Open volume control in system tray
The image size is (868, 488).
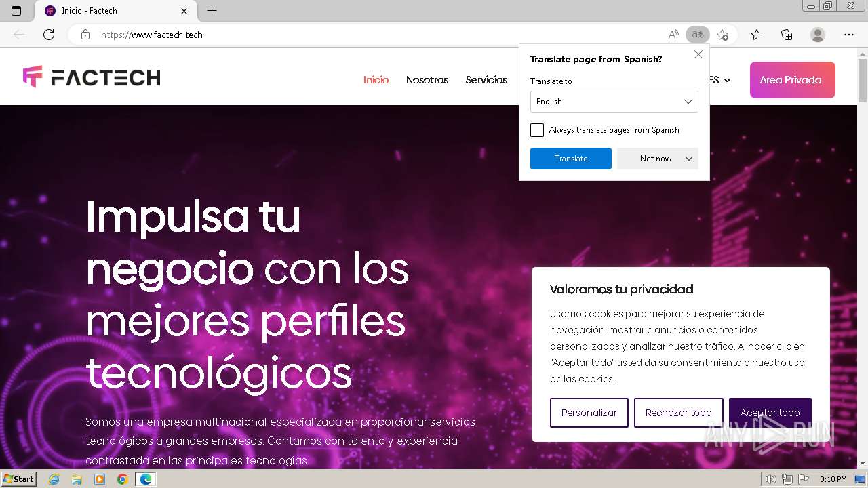click(x=771, y=479)
